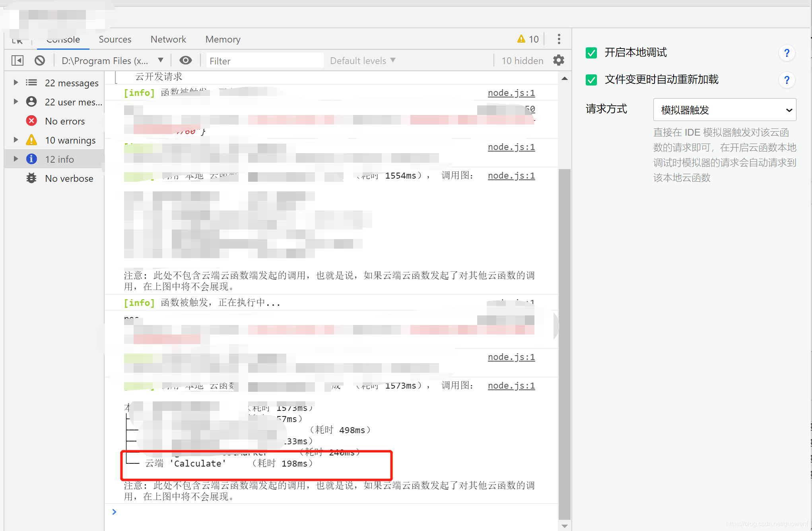Click help icon beside 文件变更时自动重新加载
812x531 pixels.
pos(786,80)
